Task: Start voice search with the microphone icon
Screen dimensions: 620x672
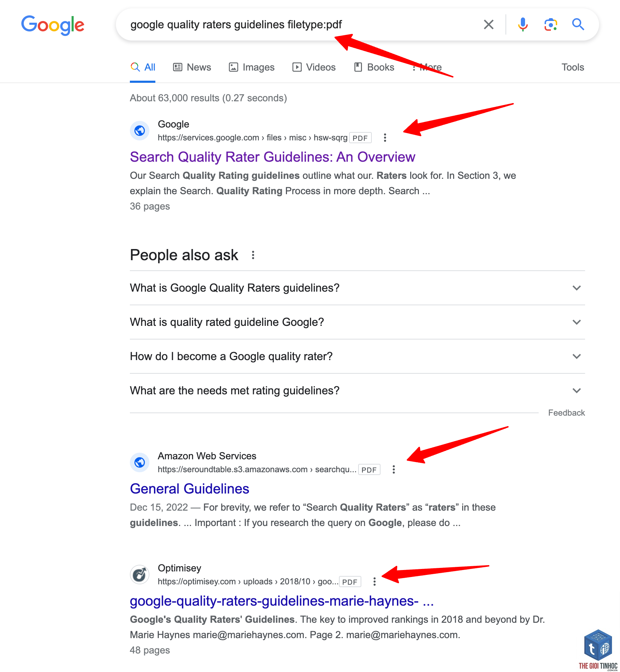Action: (523, 24)
